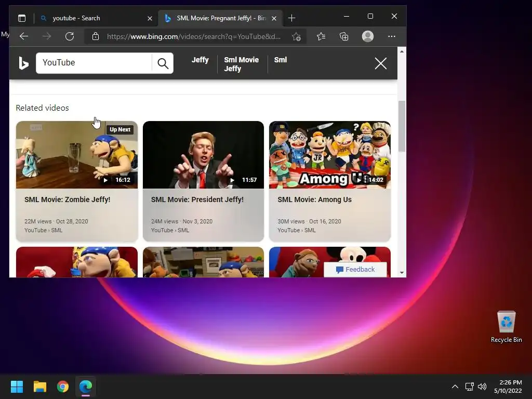Close the 'SML Movie: Pregnant Jeffy!' tab
Viewport: 532px width, 399px height.
[274, 18]
